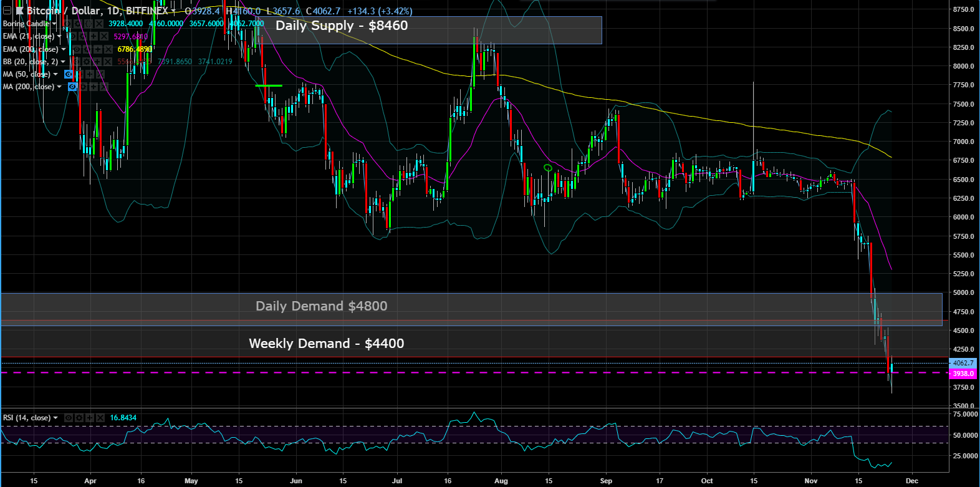
Task: Expand the RSI (14, close) dropdown
Action: 55,418
